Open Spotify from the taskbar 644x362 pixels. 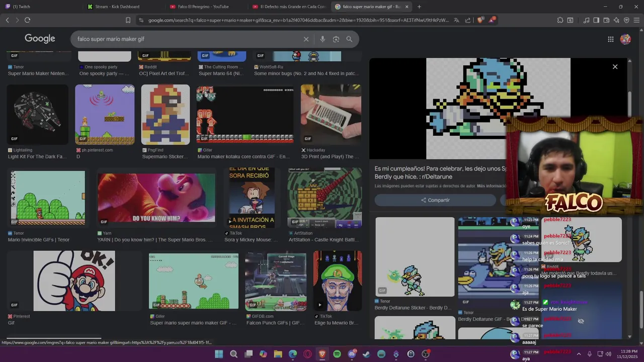tap(337, 354)
